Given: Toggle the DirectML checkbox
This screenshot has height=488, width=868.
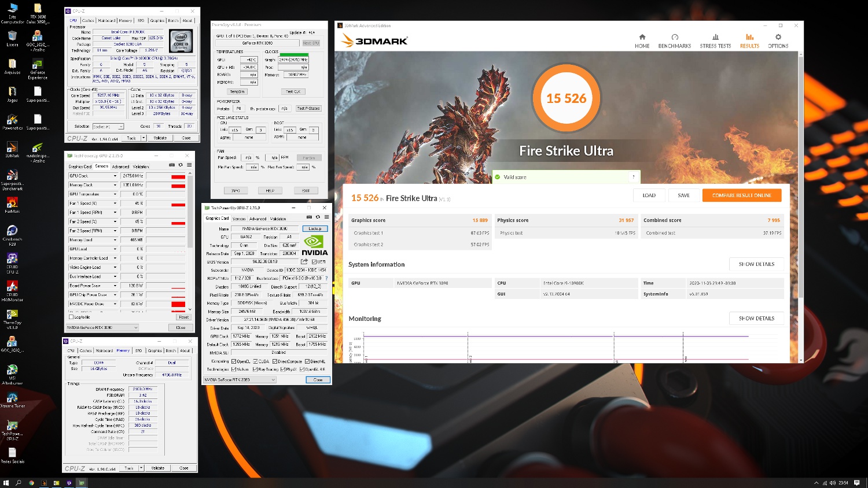Looking at the screenshot, I should pos(307,361).
